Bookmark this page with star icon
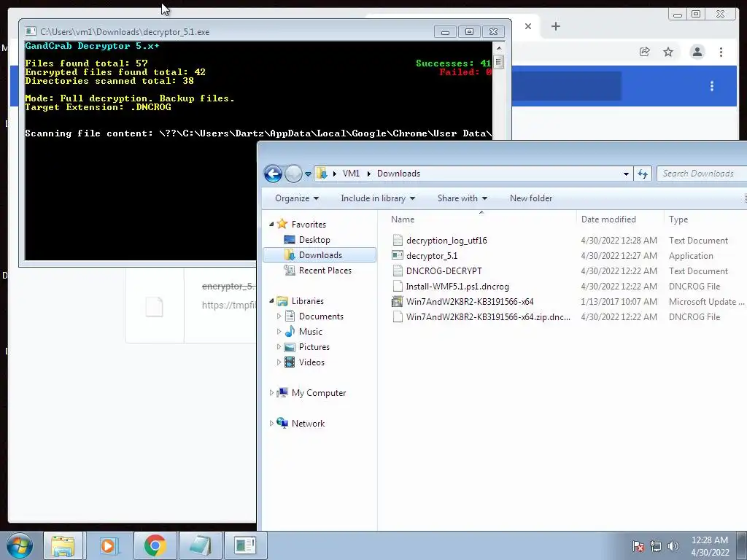Image resolution: width=747 pixels, height=560 pixels. [x=668, y=52]
